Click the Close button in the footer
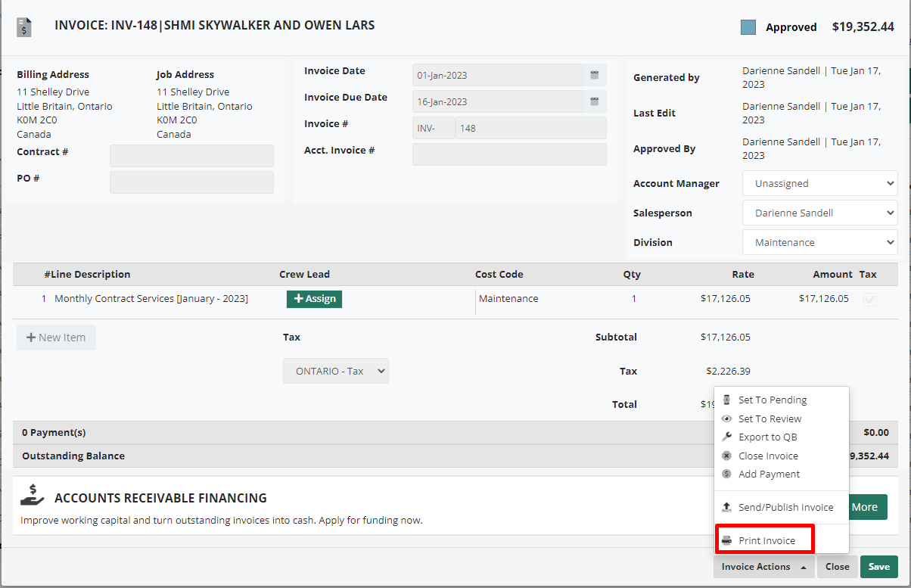 (837, 567)
